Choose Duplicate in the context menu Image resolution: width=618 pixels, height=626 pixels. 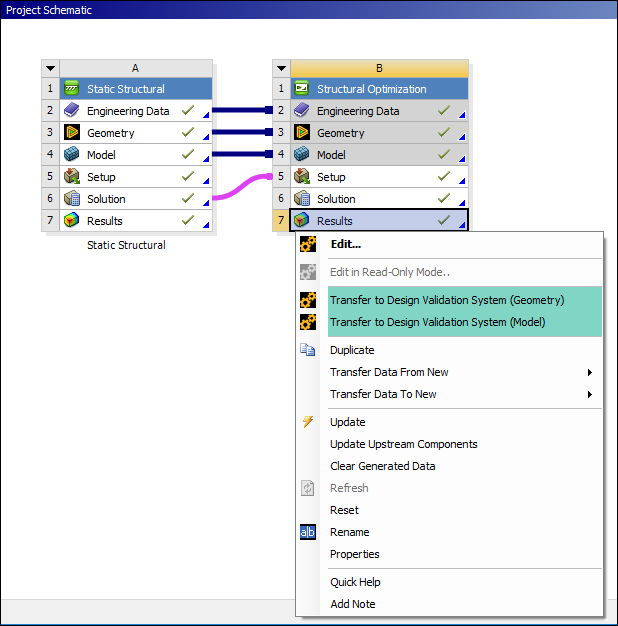tap(352, 350)
